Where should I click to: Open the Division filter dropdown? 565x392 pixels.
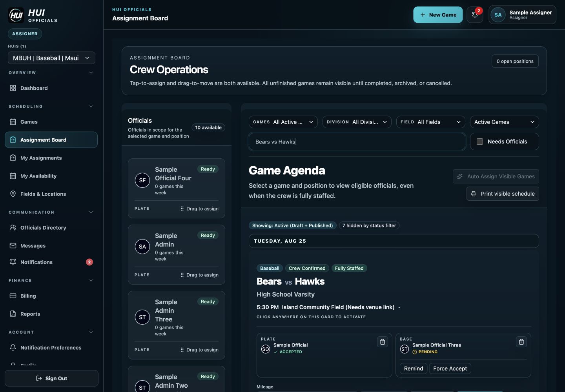point(357,122)
